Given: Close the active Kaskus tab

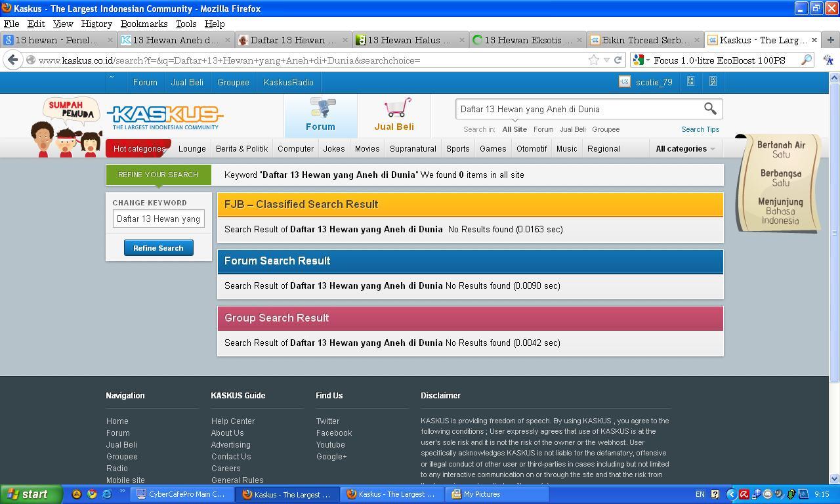Looking at the screenshot, I should (x=814, y=40).
